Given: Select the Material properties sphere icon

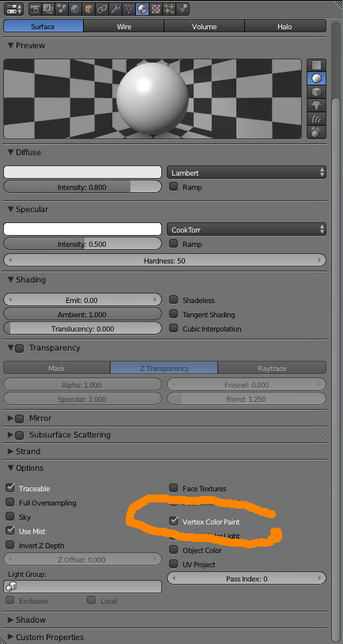Looking at the screenshot, I should point(142,8).
